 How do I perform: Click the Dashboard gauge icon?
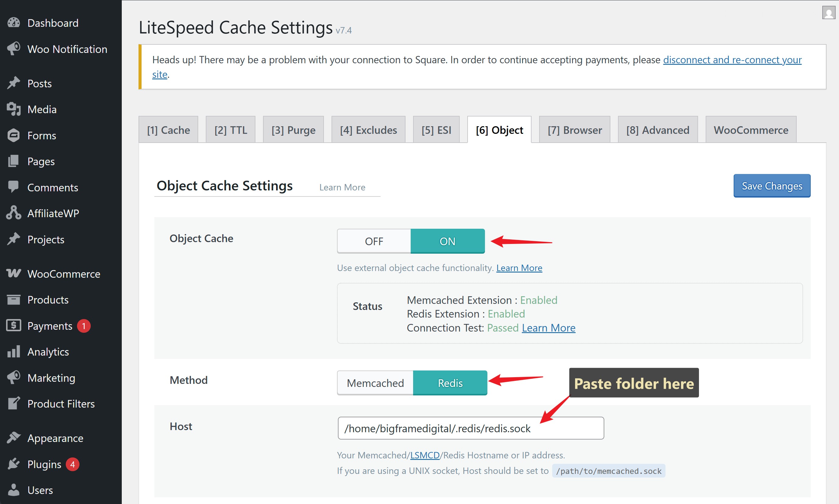[x=14, y=23]
